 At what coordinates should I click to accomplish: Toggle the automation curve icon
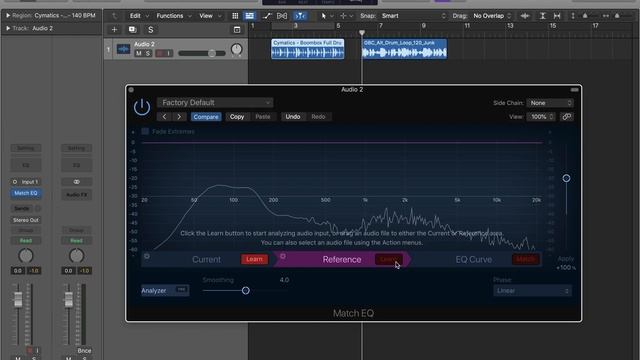tap(267, 16)
